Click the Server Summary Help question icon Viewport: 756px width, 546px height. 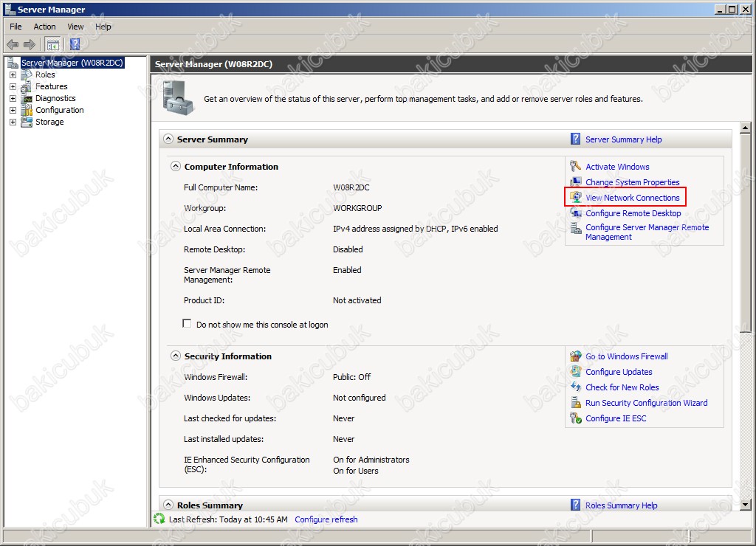click(575, 139)
